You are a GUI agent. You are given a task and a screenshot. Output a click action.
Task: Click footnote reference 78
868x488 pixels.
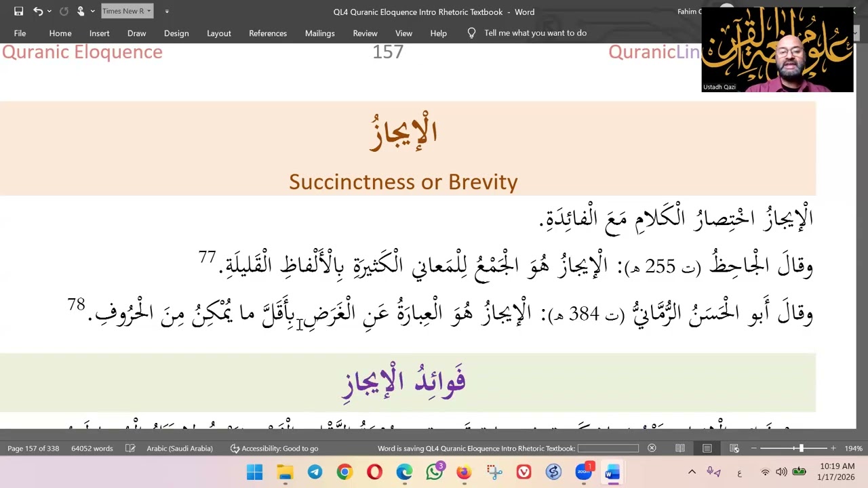(x=76, y=304)
